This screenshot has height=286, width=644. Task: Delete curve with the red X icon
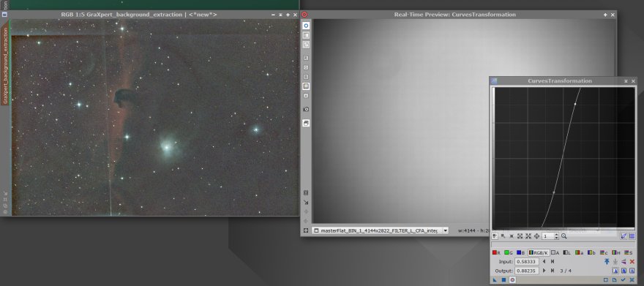pos(632,261)
